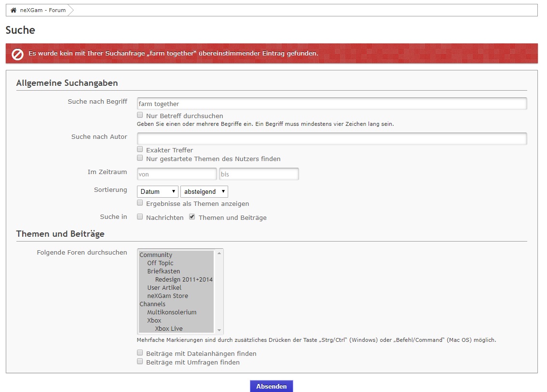Open the Datum sorting dropdown
The width and height of the screenshot is (547, 392).
click(158, 191)
